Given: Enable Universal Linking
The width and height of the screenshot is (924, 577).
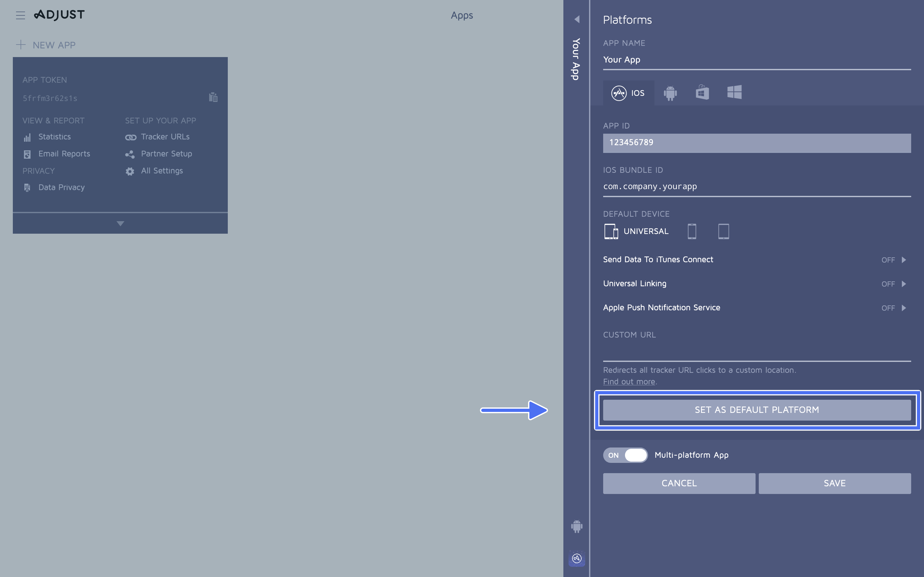Looking at the screenshot, I should (x=894, y=284).
